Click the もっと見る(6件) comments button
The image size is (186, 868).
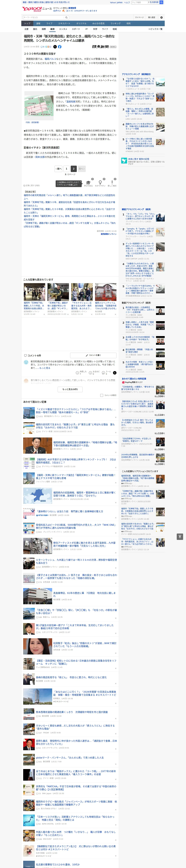70,389
